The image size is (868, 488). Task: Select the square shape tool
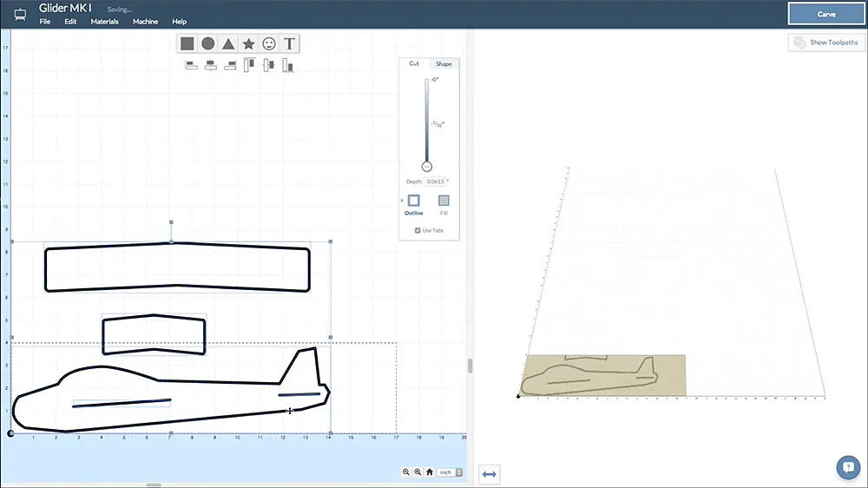(187, 43)
